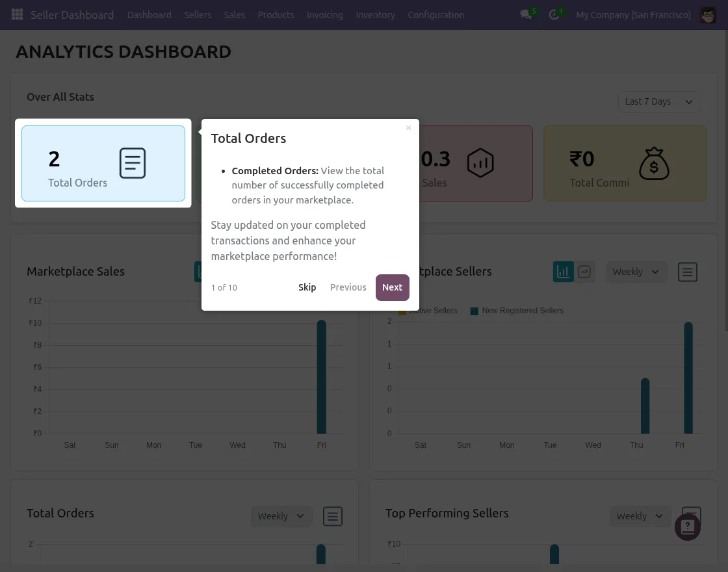
Task: Close the Total Orders tour popup
Action: [x=408, y=128]
